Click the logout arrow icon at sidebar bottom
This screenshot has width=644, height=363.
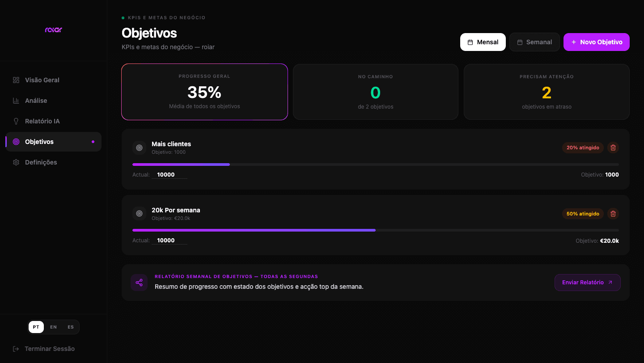pos(16,349)
